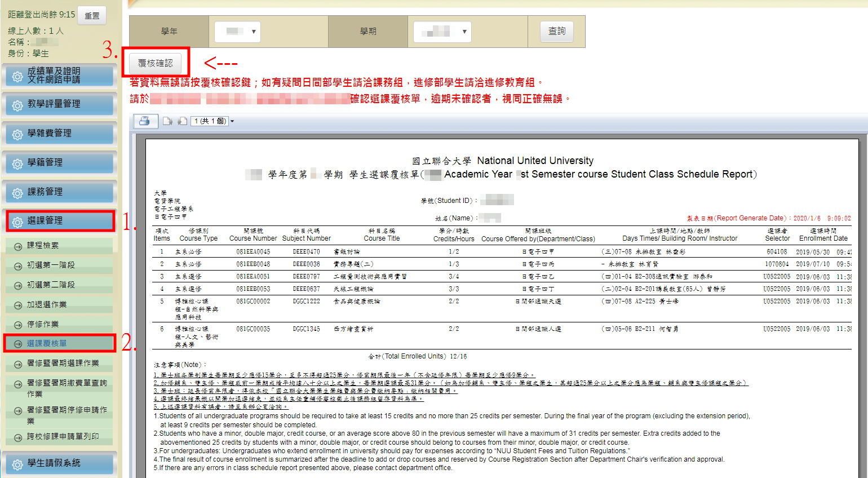The width and height of the screenshot is (868, 478).
Task: Click arrow icon next to 跨校修課申請單列印
Action: 17,437
